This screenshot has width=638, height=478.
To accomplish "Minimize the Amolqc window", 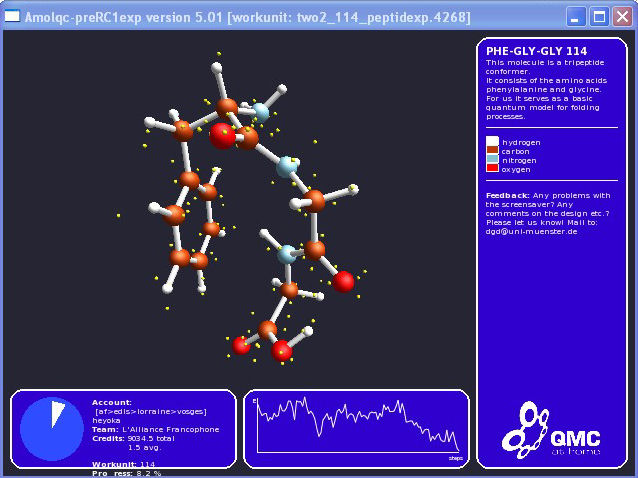I will (x=576, y=17).
